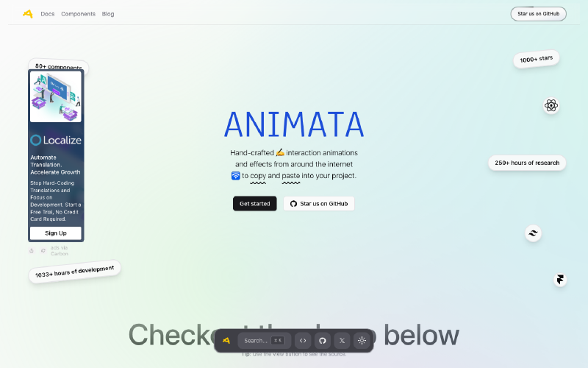588x368 pixels.
Task: Click the hero Star us on GitHub button
Action: click(x=318, y=203)
